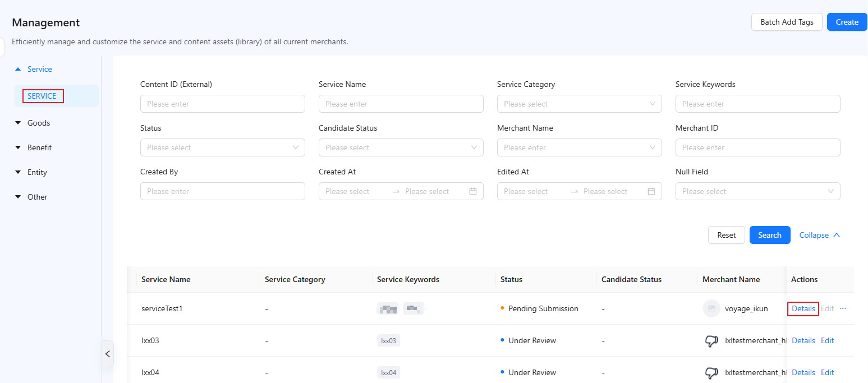Click the sidebar collapse arrow icon
The width and height of the screenshot is (868, 383).
pyautogui.click(x=108, y=354)
